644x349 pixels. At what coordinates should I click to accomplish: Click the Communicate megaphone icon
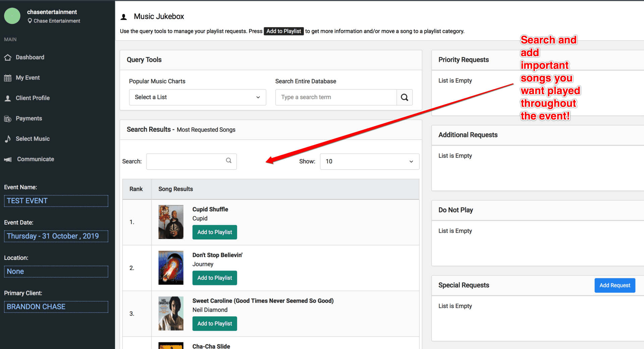coord(8,160)
